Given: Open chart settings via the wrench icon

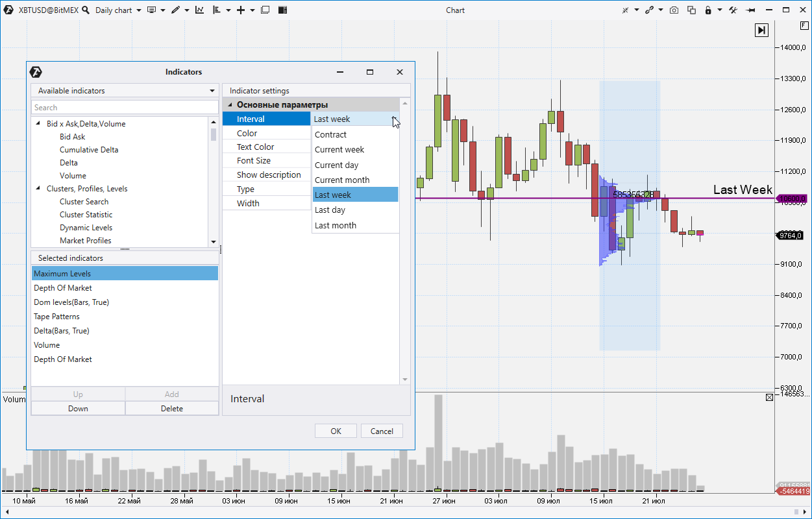Looking at the screenshot, I should click(x=733, y=10).
